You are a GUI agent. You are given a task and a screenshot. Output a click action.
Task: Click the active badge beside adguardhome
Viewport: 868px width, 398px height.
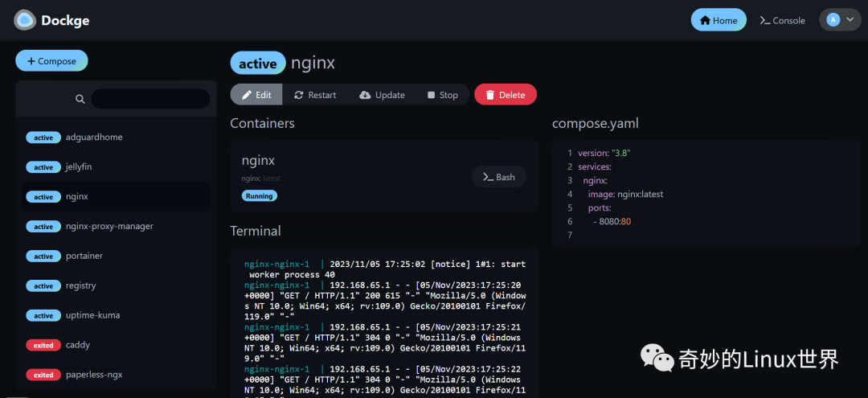point(43,137)
